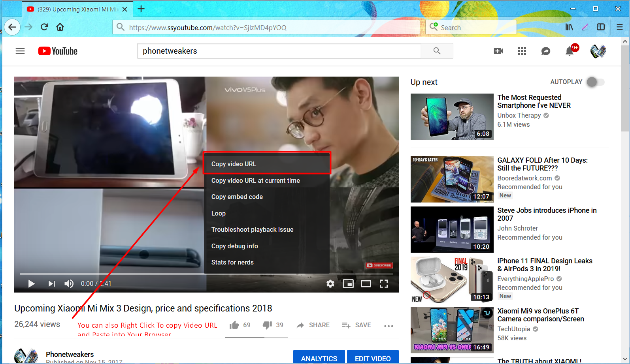Toggle the browser sidebar view
The image size is (630, 364).
(601, 27)
